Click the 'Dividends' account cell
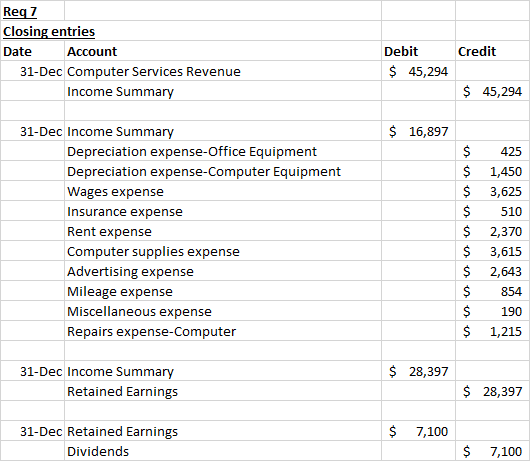The width and height of the screenshot is (530, 461). click(223, 451)
